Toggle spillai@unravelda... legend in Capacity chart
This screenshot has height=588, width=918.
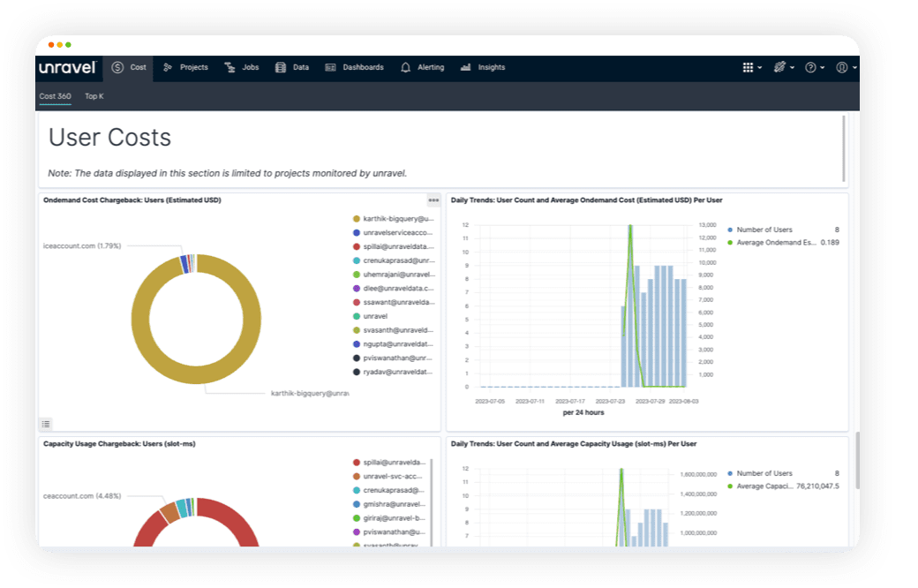(389, 463)
